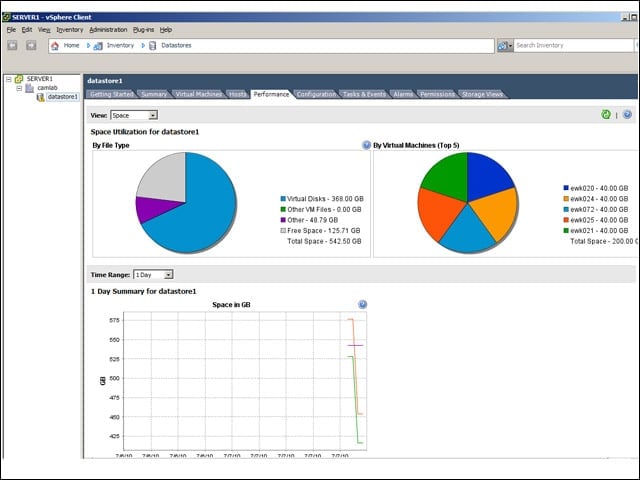Switch to the Getting Started tab

(x=111, y=94)
